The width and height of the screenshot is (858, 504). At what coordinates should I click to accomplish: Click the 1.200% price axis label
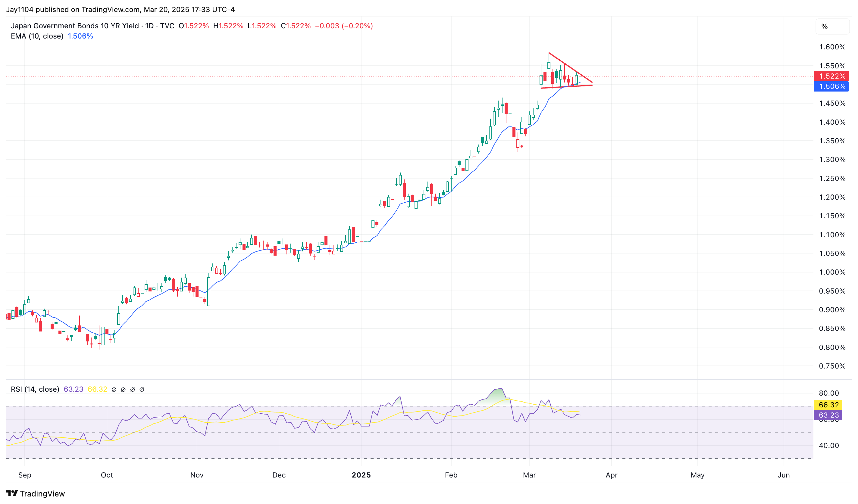click(832, 197)
